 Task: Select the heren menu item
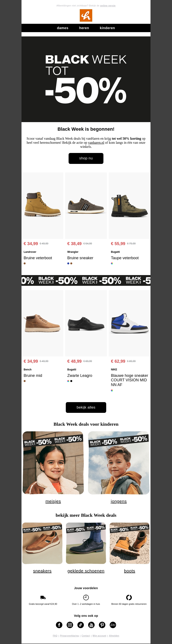point(84,28)
